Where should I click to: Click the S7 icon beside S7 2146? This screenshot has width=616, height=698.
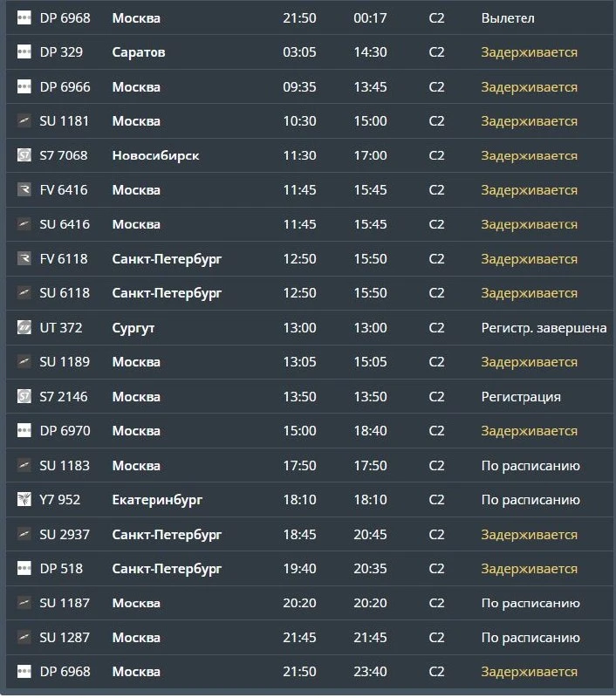tap(24, 396)
